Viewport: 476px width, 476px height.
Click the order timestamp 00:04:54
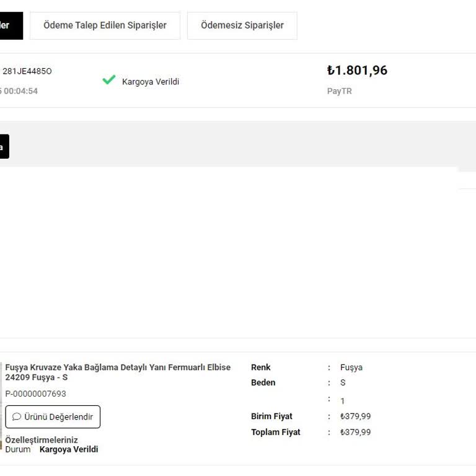[x=20, y=91]
